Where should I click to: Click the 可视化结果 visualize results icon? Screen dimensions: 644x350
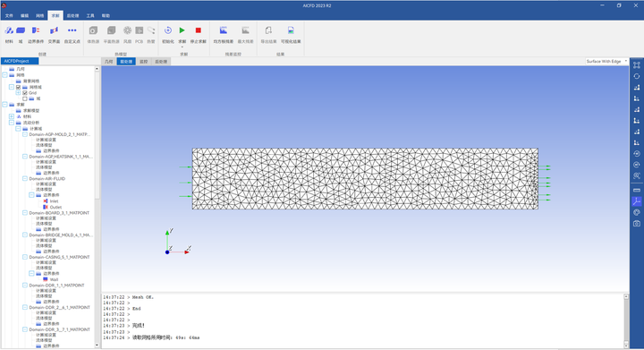point(291,30)
